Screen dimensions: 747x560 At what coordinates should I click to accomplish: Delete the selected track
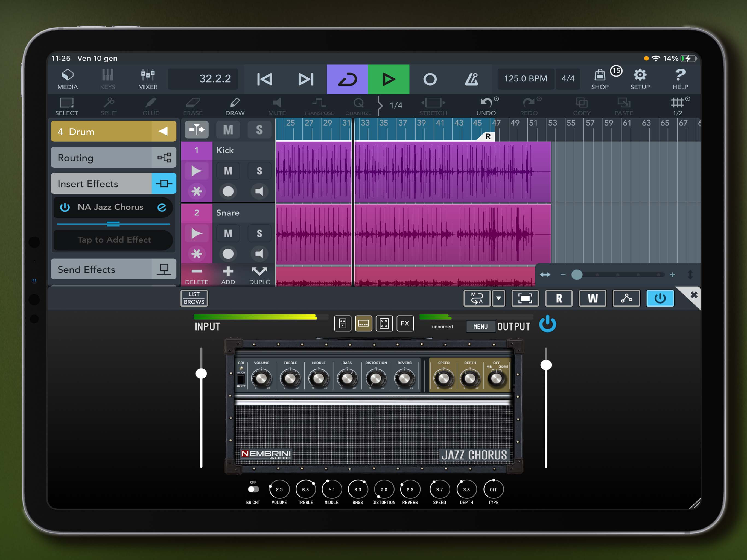tap(197, 276)
